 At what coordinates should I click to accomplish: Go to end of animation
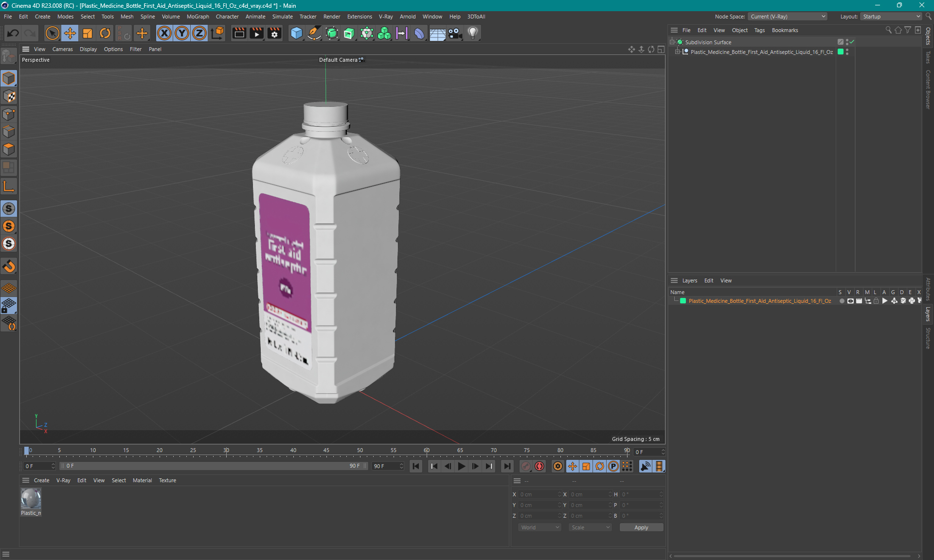tap(507, 466)
